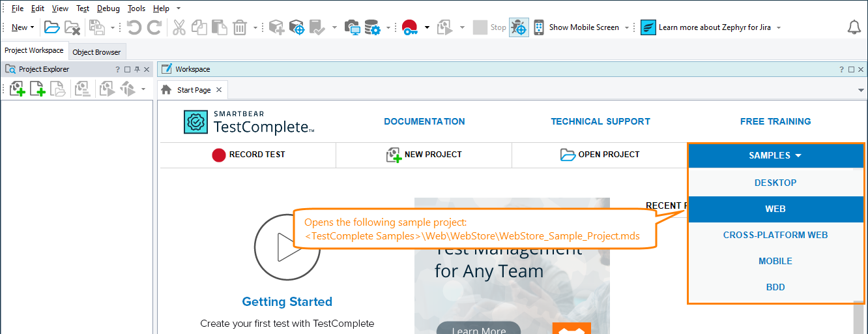Click the Close project folder icon

[72, 27]
